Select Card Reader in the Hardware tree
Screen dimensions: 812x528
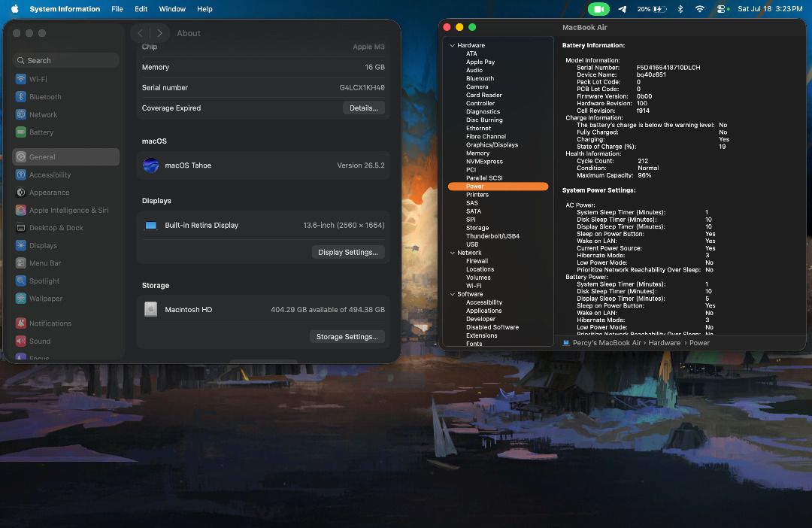(x=483, y=96)
